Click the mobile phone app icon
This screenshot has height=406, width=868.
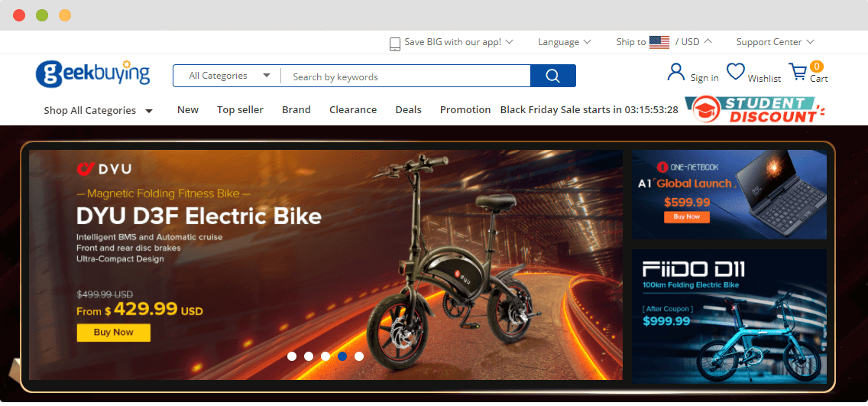pyautogui.click(x=395, y=44)
